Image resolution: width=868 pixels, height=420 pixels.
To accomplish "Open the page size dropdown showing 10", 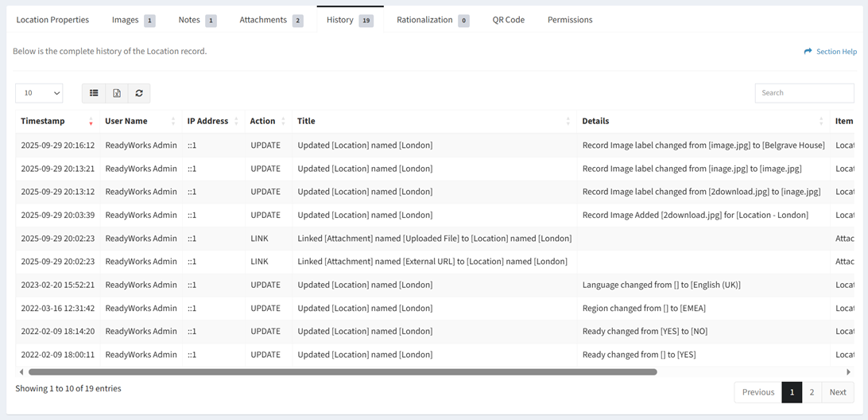I will 39,93.
